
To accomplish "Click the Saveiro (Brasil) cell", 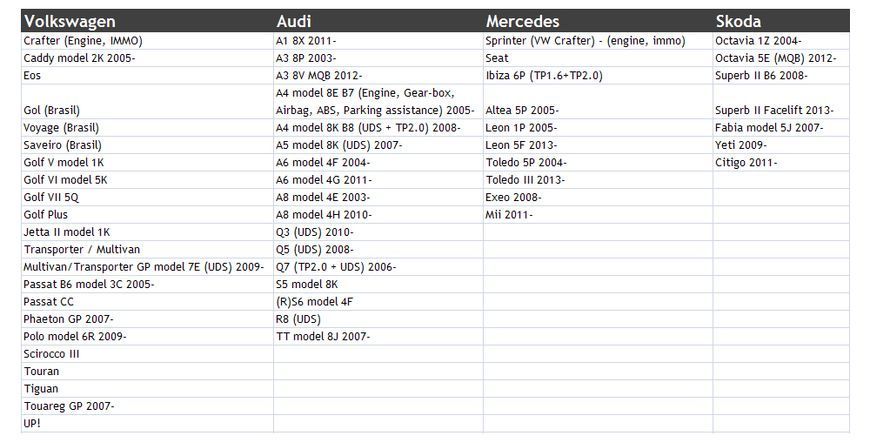I will coord(147,145).
